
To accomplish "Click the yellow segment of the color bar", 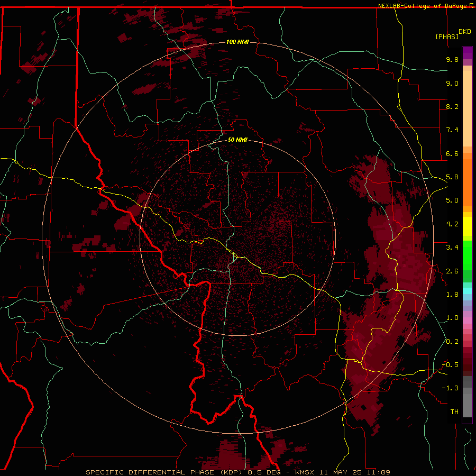I will tap(467, 226).
